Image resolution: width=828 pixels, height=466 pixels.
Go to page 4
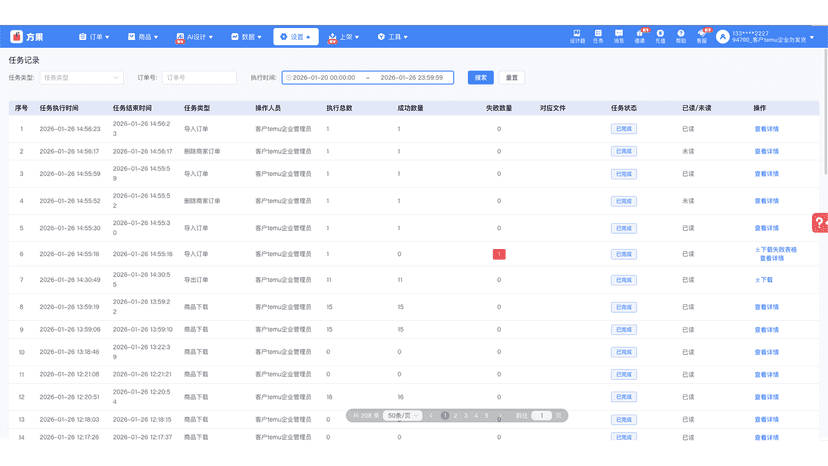(x=476, y=416)
